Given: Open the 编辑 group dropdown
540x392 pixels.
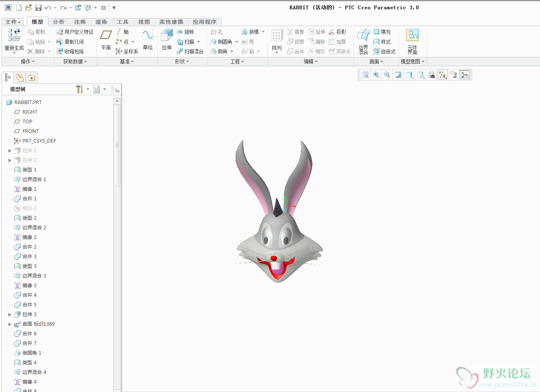Looking at the screenshot, I should (x=311, y=61).
